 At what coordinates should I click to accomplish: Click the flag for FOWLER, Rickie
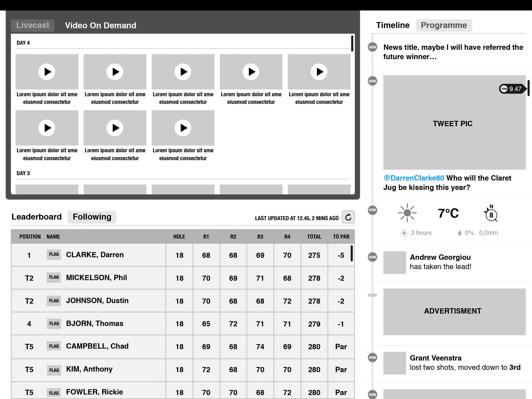pos(54,392)
